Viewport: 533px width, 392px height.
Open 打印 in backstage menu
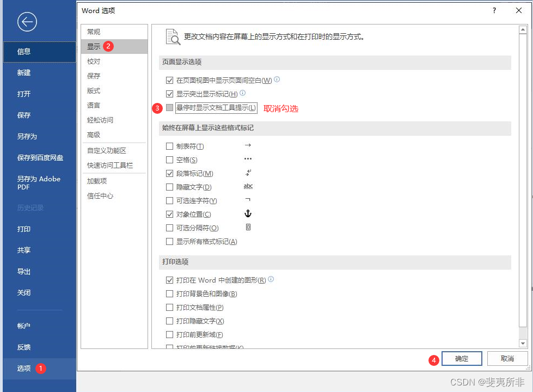pyautogui.click(x=39, y=229)
